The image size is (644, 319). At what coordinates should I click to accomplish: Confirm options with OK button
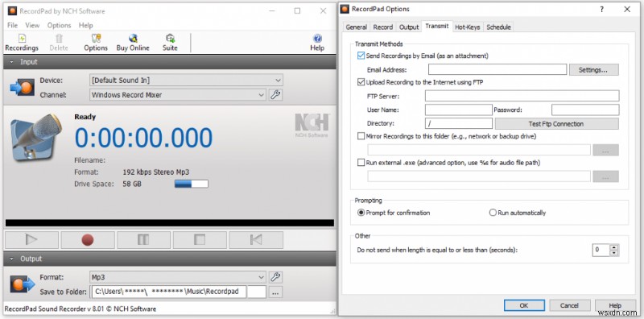(x=524, y=305)
